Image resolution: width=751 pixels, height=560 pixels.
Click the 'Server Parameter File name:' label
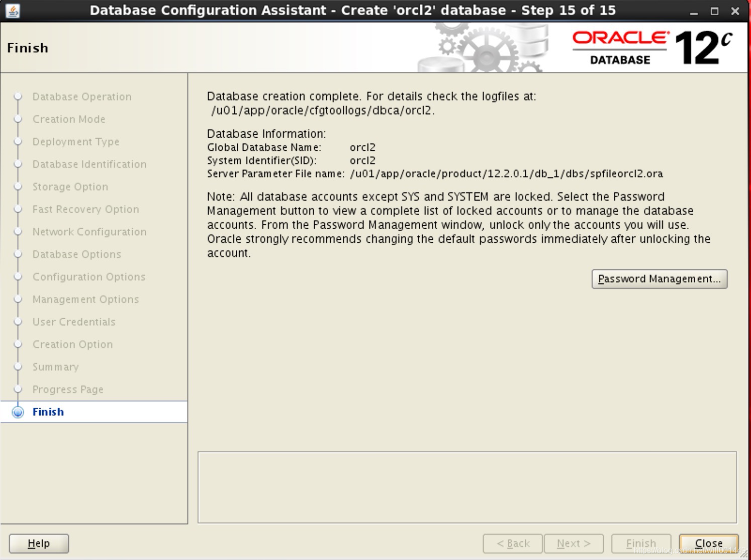pos(276,174)
